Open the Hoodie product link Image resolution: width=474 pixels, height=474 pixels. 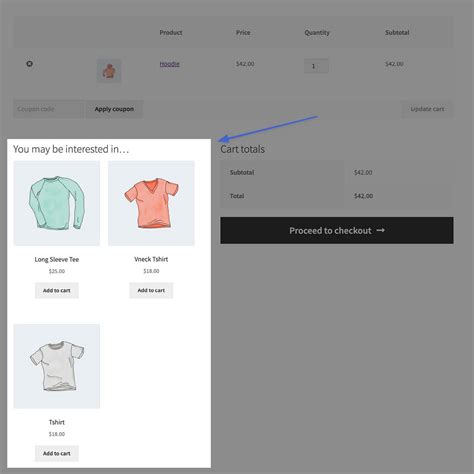pyautogui.click(x=169, y=64)
